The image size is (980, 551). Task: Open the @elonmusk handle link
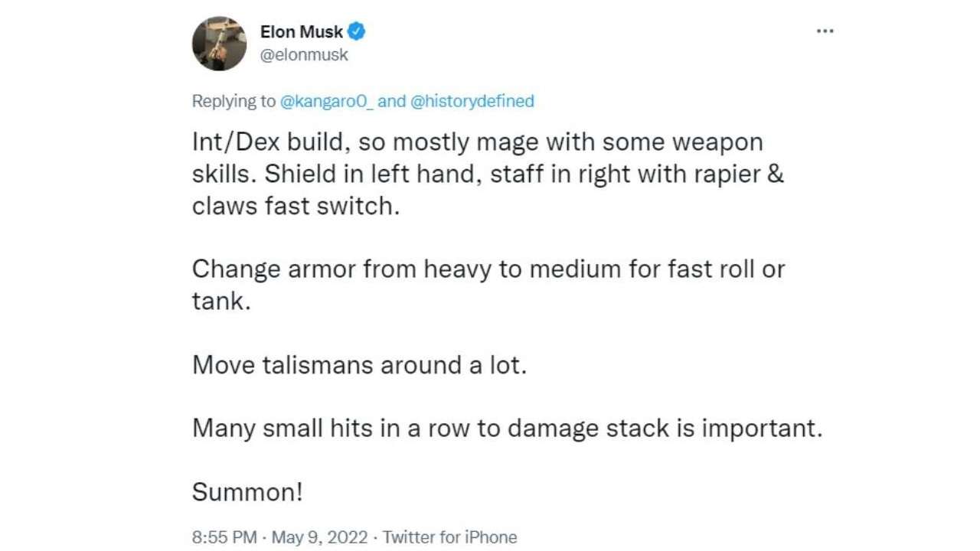(x=304, y=55)
